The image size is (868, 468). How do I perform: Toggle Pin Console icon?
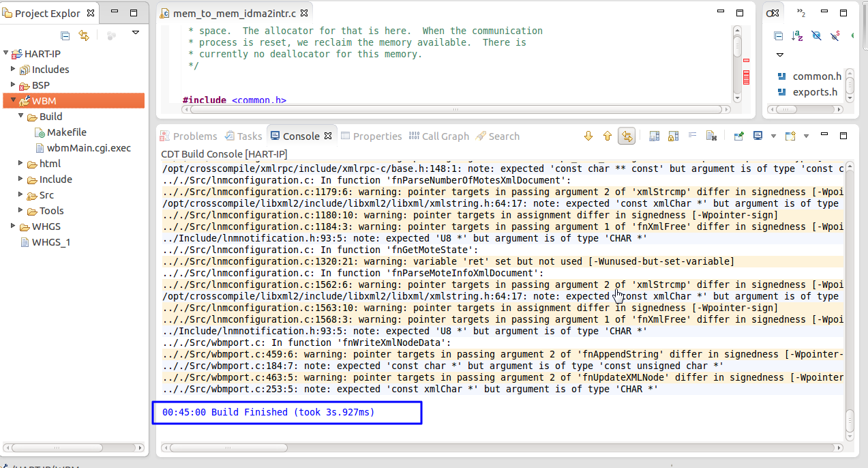click(738, 136)
